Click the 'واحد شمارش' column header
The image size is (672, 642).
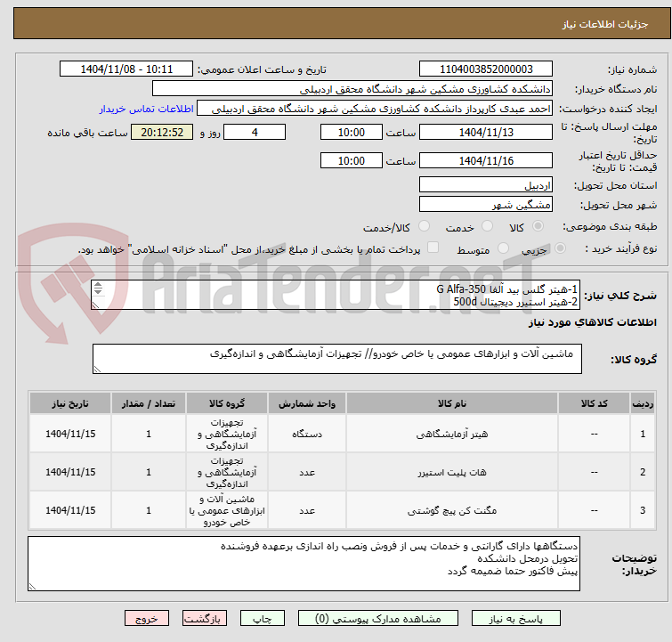pos(307,403)
